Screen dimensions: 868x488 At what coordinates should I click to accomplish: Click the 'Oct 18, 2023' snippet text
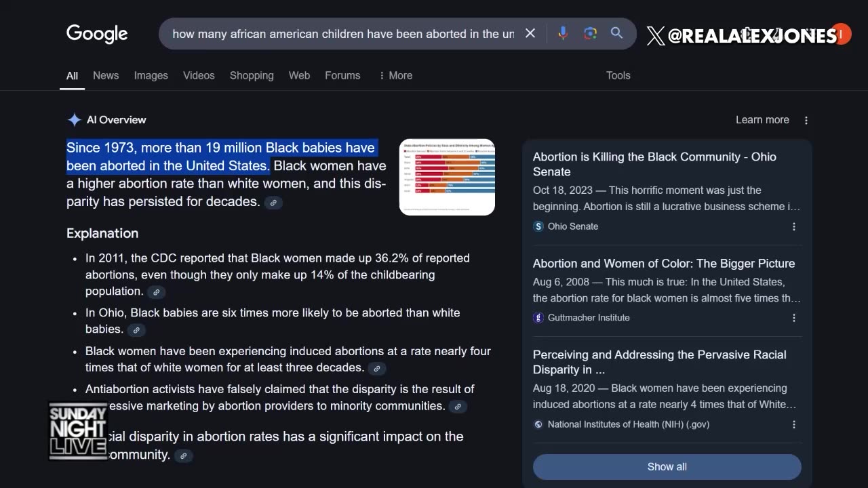click(667, 199)
